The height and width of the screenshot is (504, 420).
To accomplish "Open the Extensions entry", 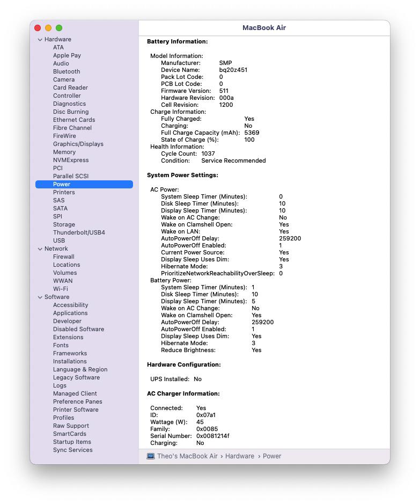I will (x=68, y=337).
